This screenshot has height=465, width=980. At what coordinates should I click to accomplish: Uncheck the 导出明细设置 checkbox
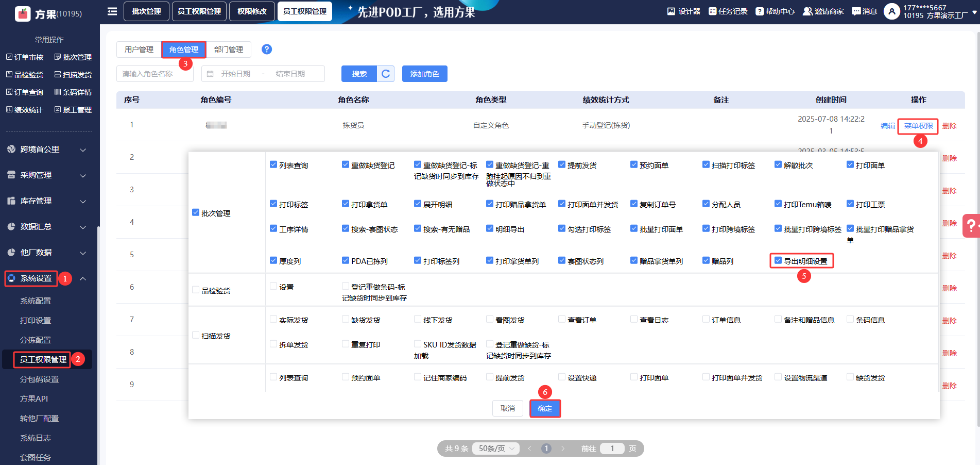pos(778,261)
